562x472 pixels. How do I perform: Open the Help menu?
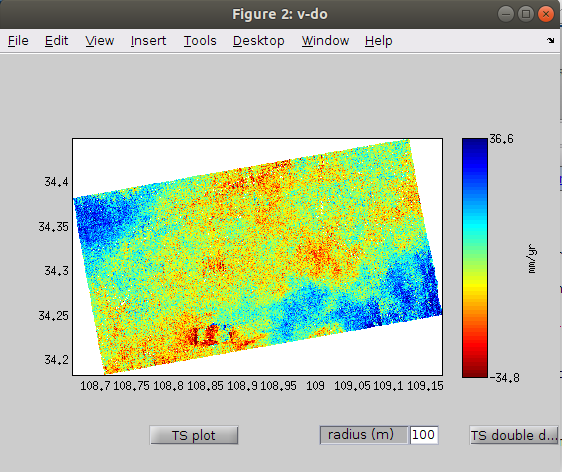(x=378, y=41)
